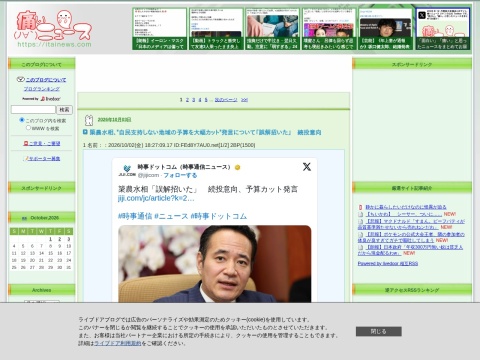Viewport: 480px width, 360px height.
Task: Select October 3 in the calendar
Action: tap(69, 239)
